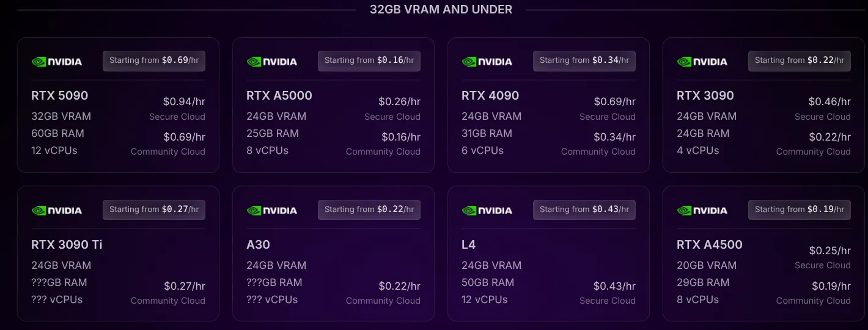
Task: Click the NVIDIA logo on RTX 3090 Ti card
Action: point(57,210)
